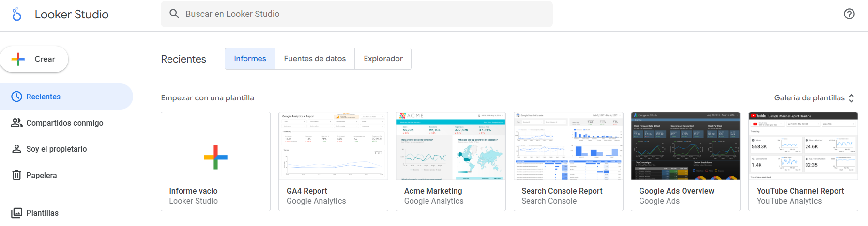Open Plantillas in the sidebar
This screenshot has height=226, width=868.
click(66, 213)
